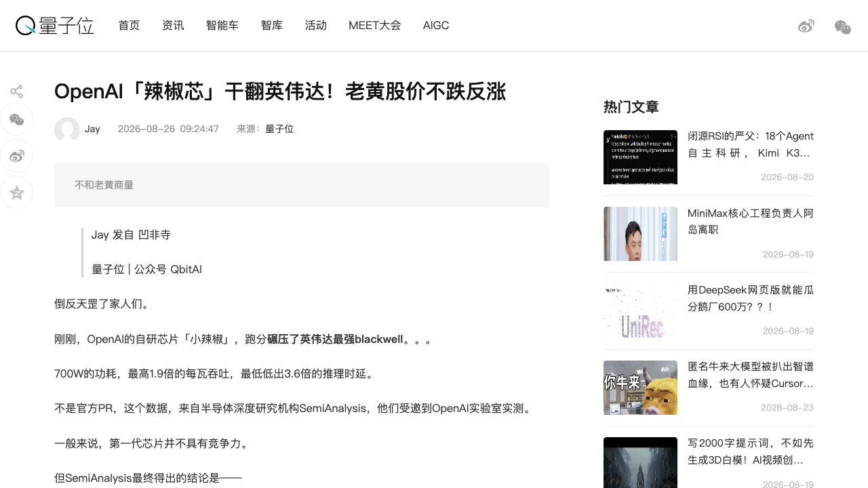Click the line 量子位 | 公众号 QbitAI
The width and height of the screenshot is (868, 488).
tap(146, 269)
